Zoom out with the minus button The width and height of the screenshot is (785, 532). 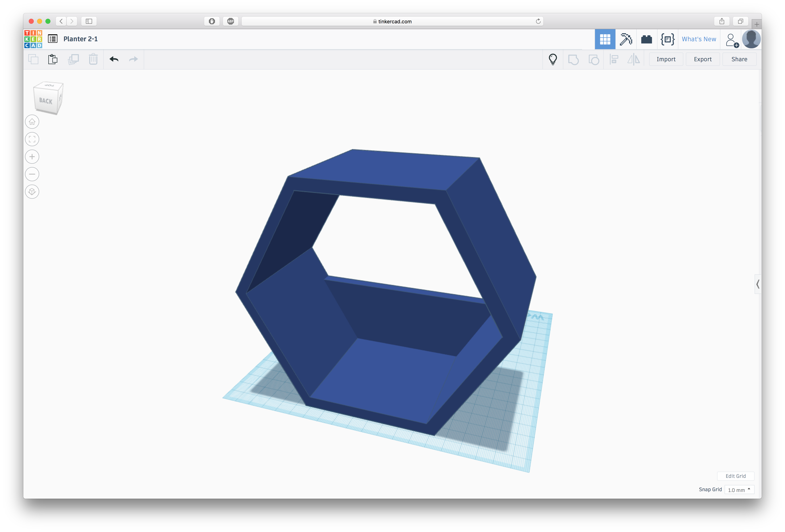click(x=32, y=174)
